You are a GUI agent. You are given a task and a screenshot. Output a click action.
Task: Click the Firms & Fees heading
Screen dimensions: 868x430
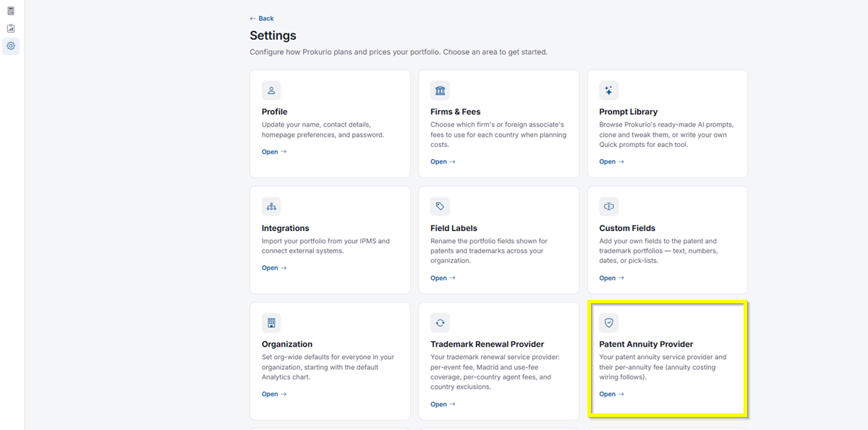[456, 111]
